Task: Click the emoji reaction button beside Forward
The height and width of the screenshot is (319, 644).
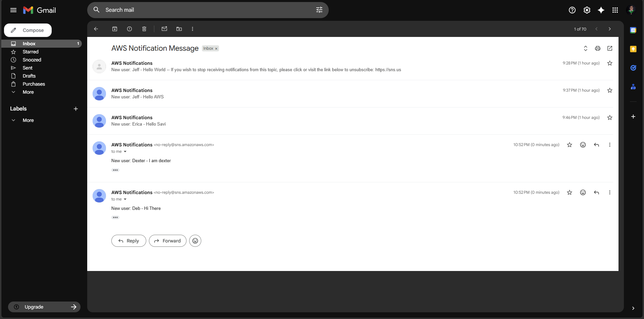Action: tap(195, 241)
